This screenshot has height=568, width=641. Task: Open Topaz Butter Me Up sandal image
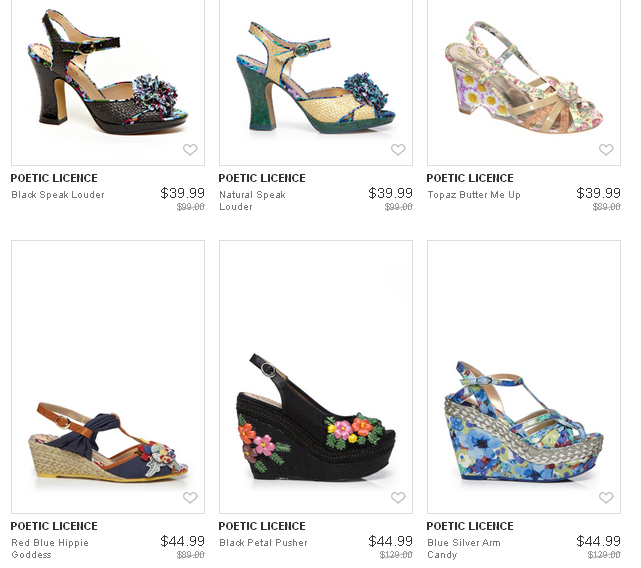[x=524, y=74]
